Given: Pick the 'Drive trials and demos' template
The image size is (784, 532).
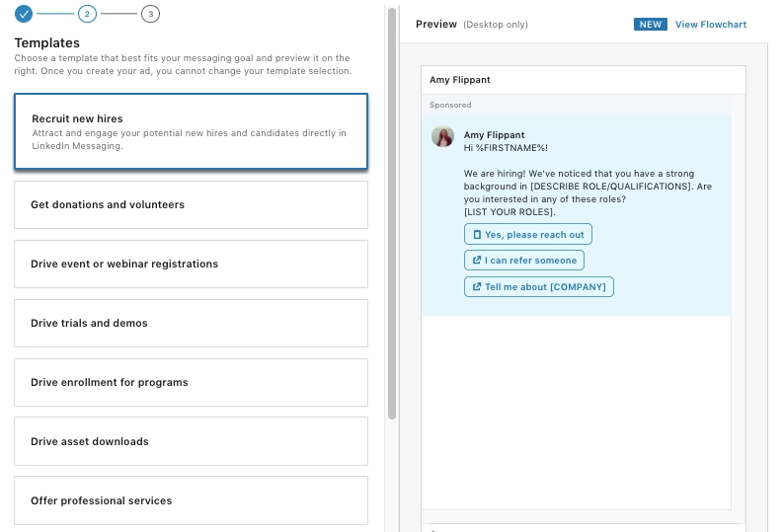Looking at the screenshot, I should (x=191, y=323).
